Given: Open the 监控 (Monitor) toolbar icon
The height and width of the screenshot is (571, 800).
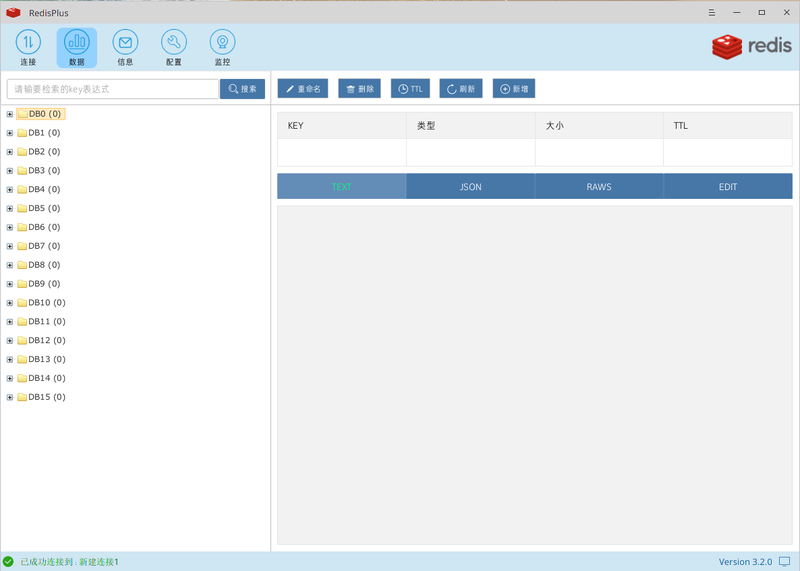Looking at the screenshot, I should (222, 42).
